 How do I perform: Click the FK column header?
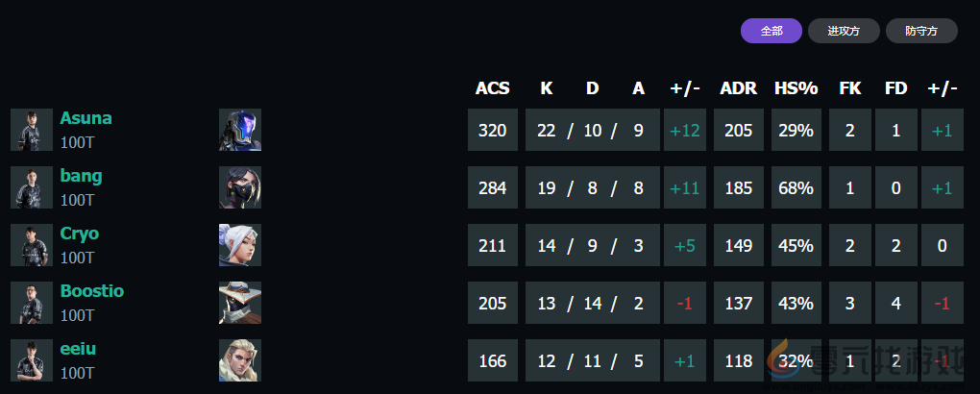pyautogui.click(x=850, y=88)
